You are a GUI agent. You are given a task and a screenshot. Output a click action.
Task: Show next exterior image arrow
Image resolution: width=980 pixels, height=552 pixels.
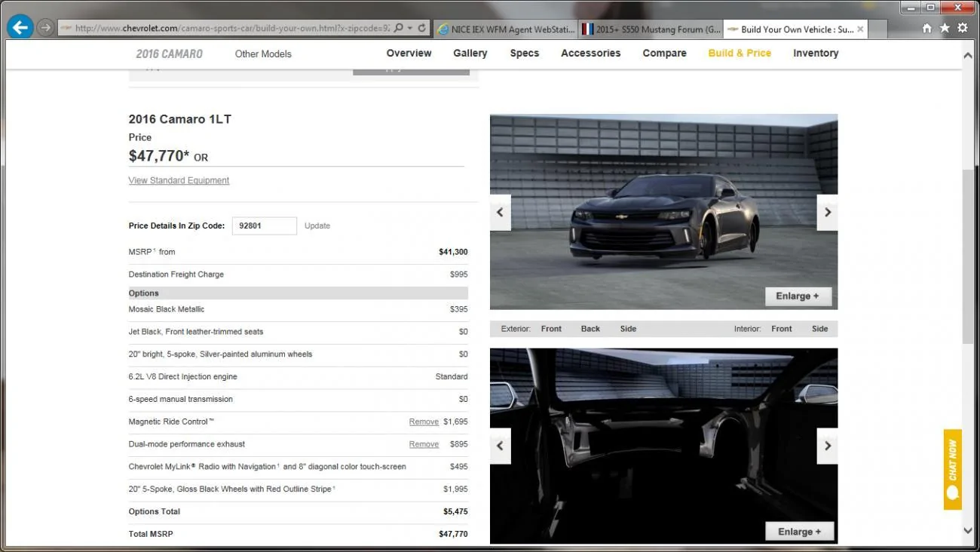point(827,213)
